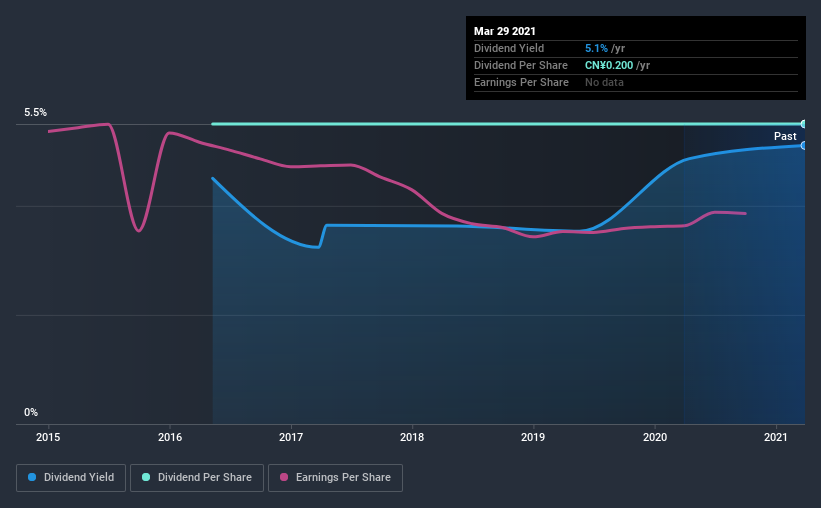The image size is (821, 508).
Task: Select the 2016 x-axis label
Action: [170, 437]
